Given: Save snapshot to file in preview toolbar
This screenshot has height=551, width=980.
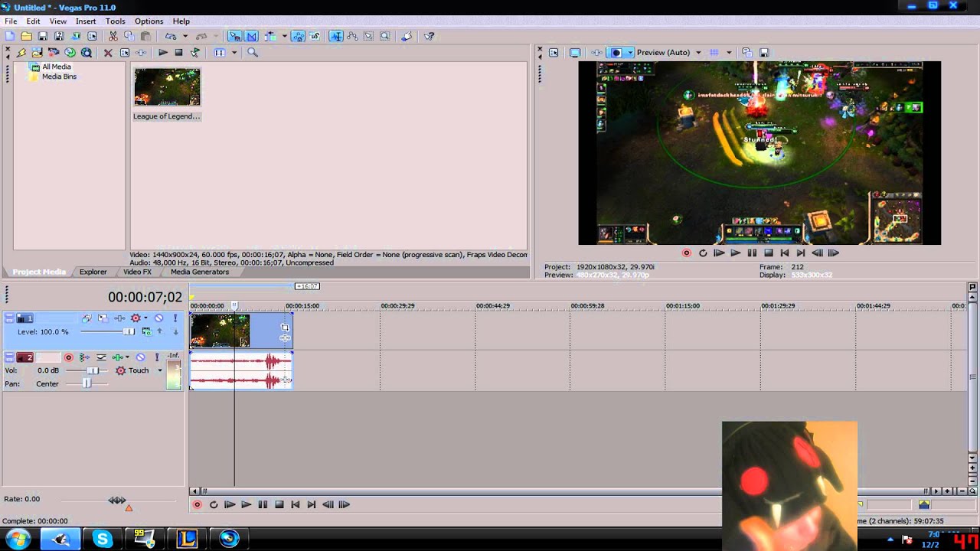Looking at the screenshot, I should coord(764,53).
